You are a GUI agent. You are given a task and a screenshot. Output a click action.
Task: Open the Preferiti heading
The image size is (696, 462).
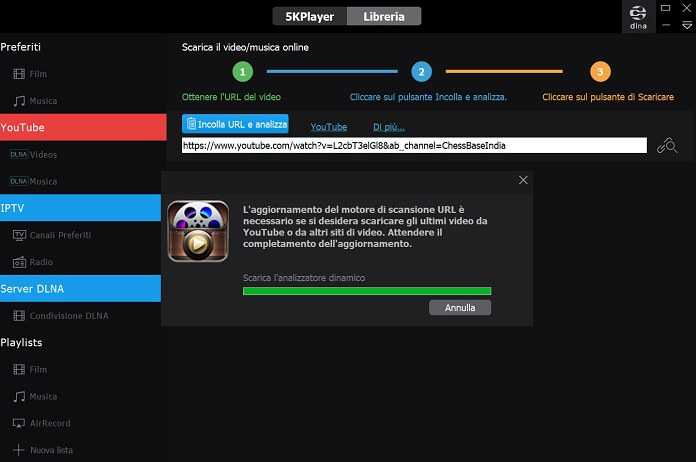tap(20, 47)
